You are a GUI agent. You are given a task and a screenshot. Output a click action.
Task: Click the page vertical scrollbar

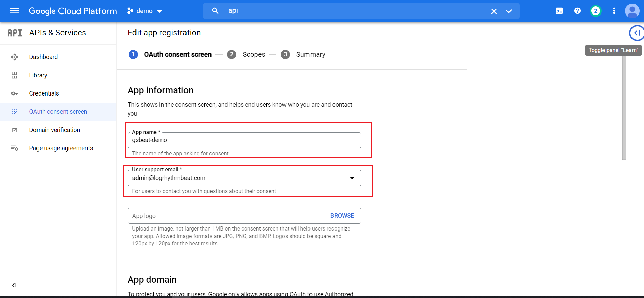(624, 108)
